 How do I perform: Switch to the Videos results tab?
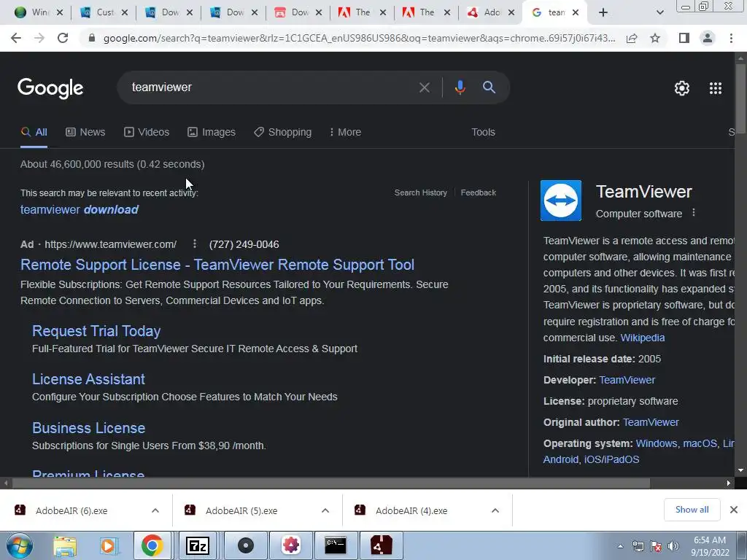[147, 132]
